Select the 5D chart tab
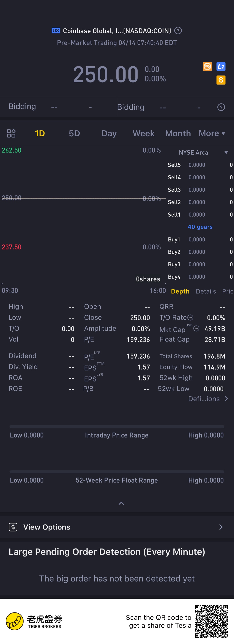The image size is (234, 644). [x=74, y=133]
